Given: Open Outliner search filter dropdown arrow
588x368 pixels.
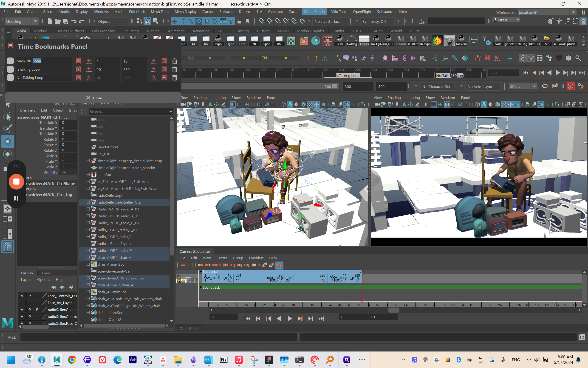Looking at the screenshot, I should pyautogui.click(x=171, y=112).
